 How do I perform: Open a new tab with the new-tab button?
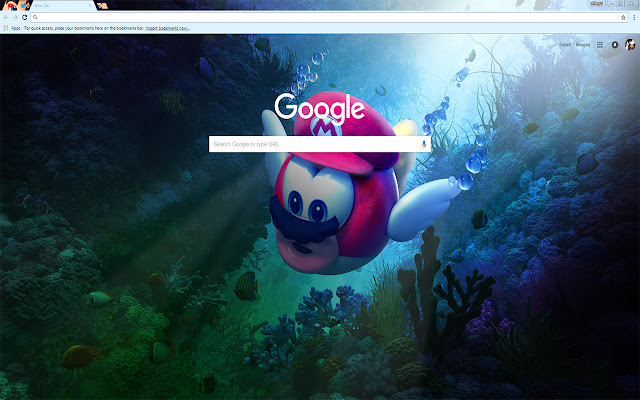click(x=102, y=6)
